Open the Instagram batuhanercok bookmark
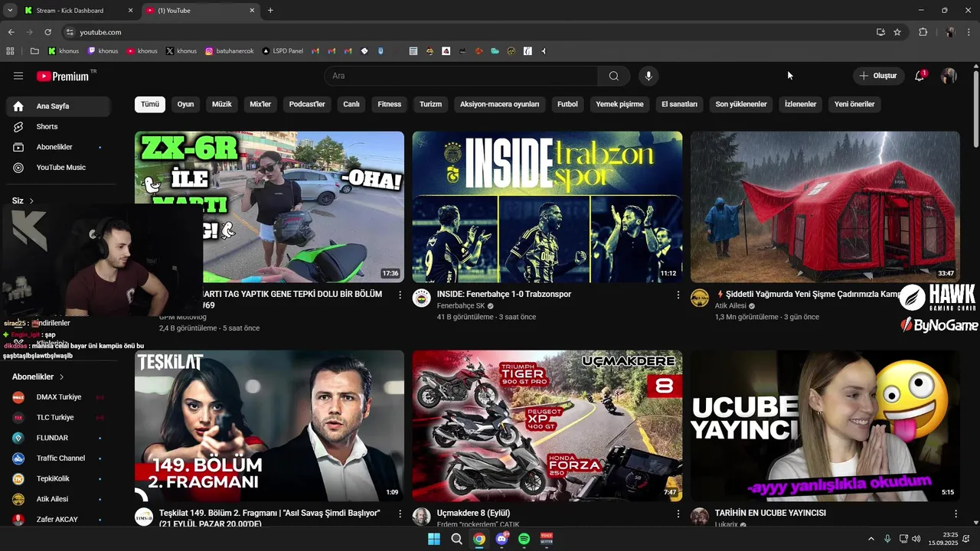Viewport: 980px width, 551px height. [230, 51]
